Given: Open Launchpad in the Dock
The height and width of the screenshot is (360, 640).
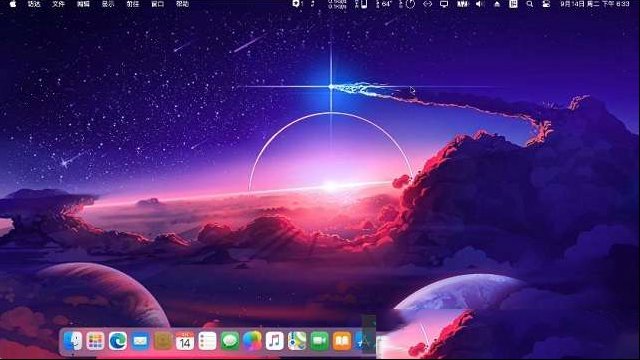Looking at the screenshot, I should [96, 341].
